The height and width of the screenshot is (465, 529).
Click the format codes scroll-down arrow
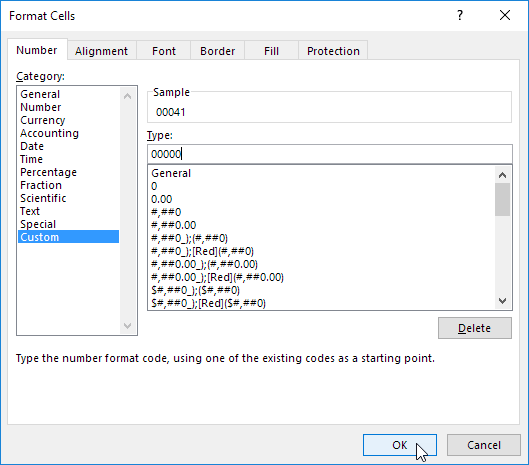502,301
